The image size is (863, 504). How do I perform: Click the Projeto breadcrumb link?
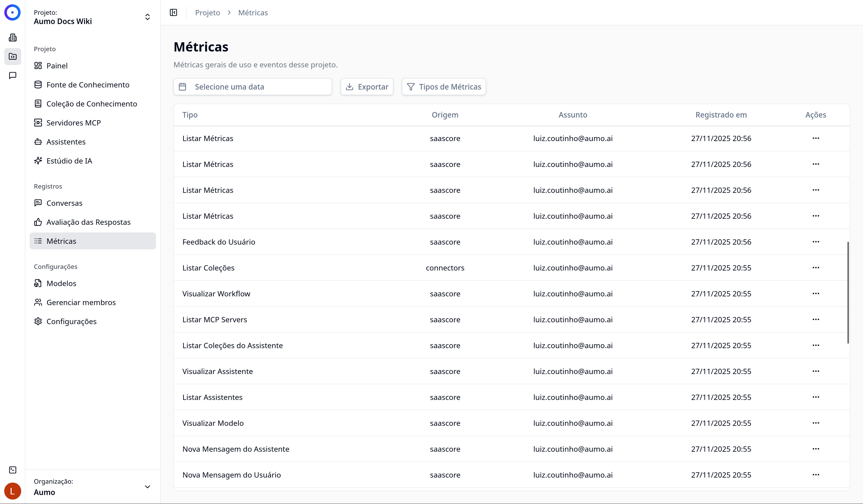207,12
